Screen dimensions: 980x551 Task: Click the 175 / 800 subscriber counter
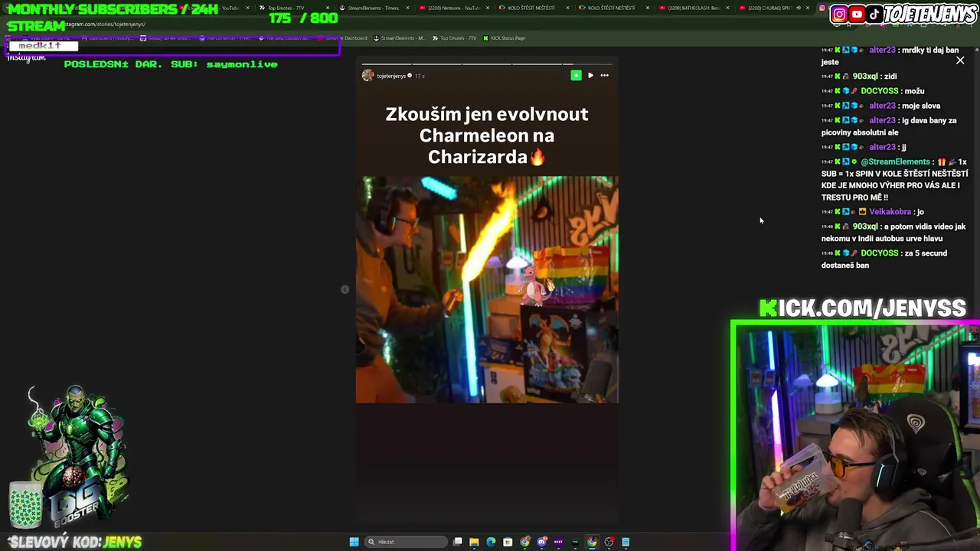pos(303,18)
